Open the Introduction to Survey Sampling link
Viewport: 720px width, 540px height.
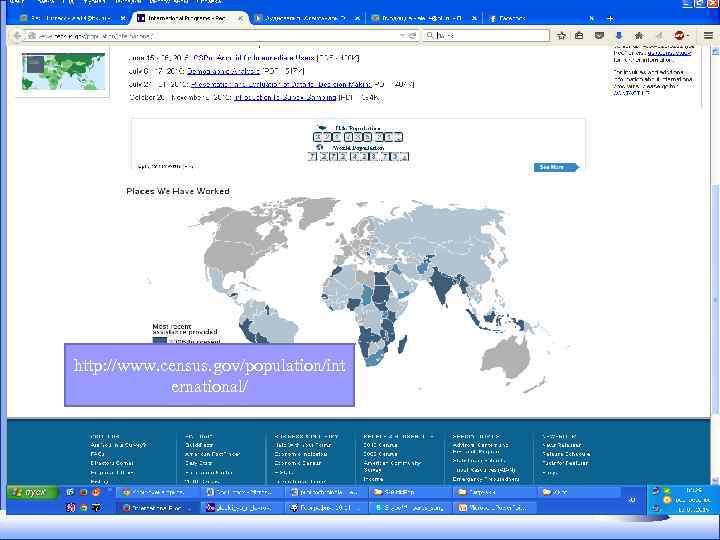pos(285,97)
